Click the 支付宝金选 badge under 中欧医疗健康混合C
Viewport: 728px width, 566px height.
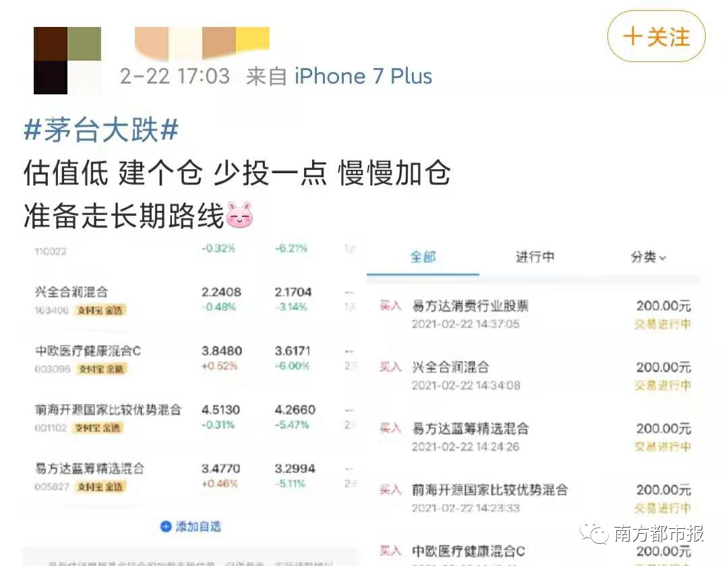pyautogui.click(x=100, y=369)
